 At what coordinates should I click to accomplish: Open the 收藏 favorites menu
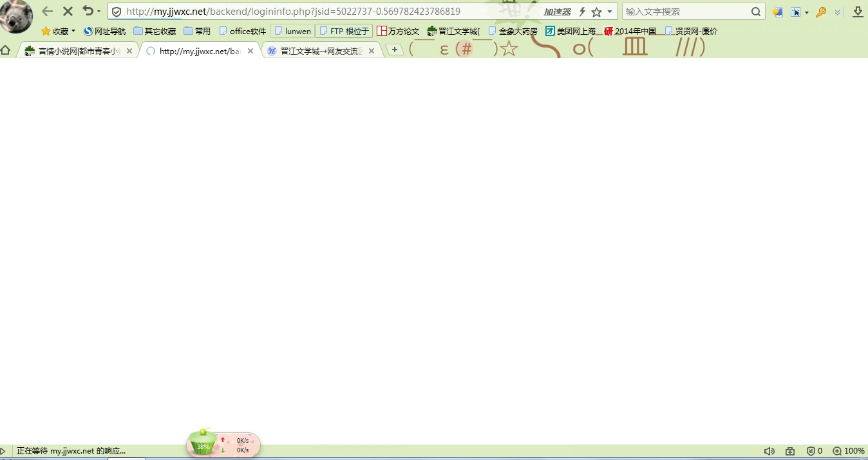pos(58,31)
